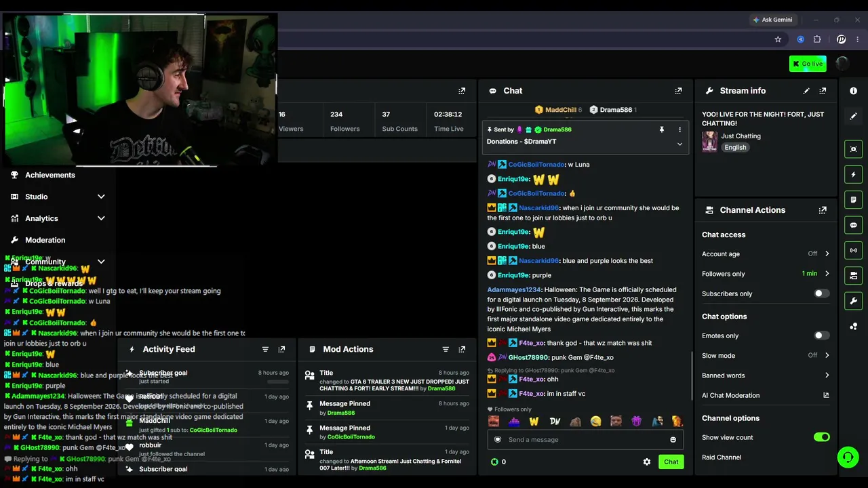Unpin the pinned Donations message
The width and height of the screenshot is (868, 488).
click(x=662, y=129)
